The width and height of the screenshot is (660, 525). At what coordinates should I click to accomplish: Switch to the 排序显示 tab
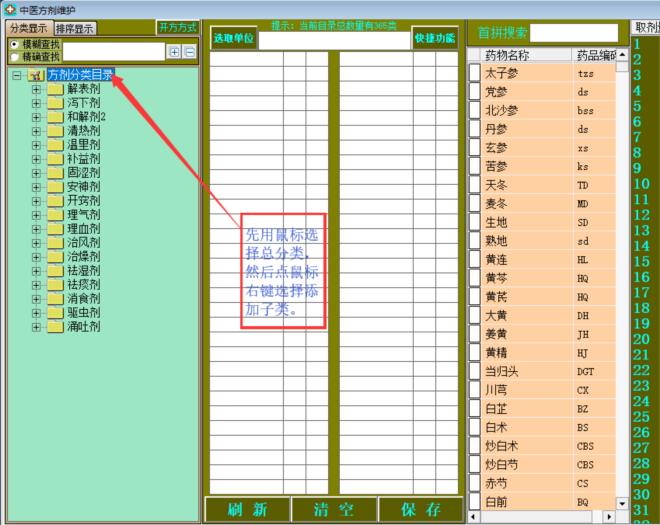click(x=76, y=28)
